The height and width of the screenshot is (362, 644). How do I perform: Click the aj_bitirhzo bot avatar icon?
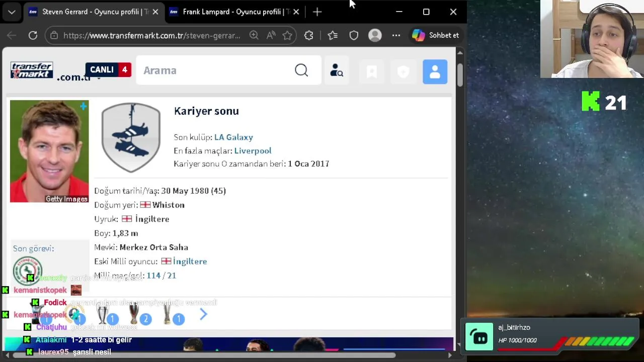pyautogui.click(x=479, y=336)
